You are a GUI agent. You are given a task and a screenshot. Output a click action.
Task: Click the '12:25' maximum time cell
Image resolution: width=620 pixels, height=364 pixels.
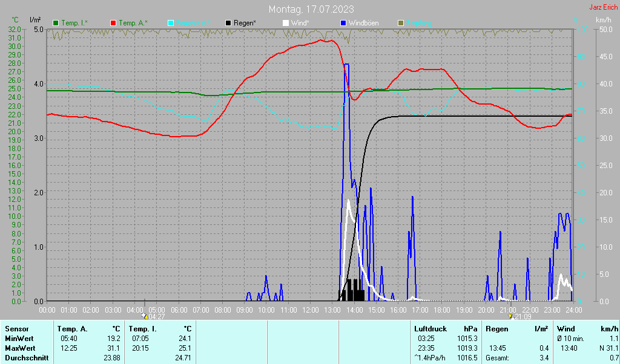coord(69,349)
